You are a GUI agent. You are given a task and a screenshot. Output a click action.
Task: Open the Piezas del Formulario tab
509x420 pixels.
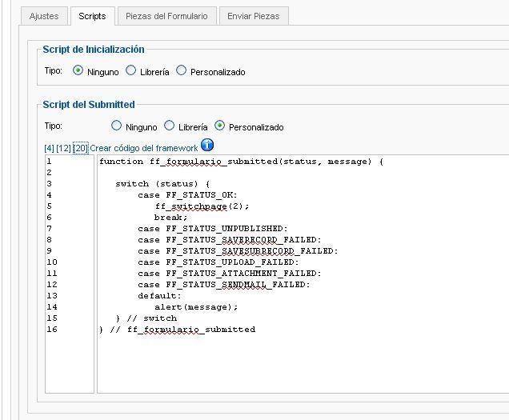(166, 16)
